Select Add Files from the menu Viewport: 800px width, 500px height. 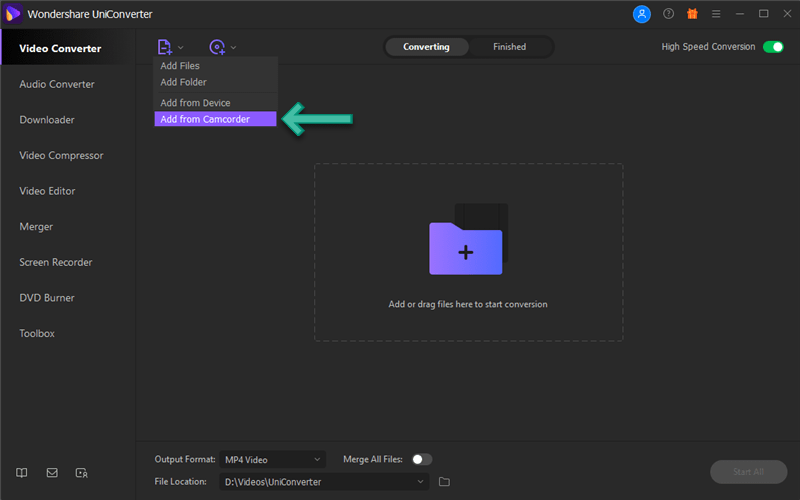point(215,66)
